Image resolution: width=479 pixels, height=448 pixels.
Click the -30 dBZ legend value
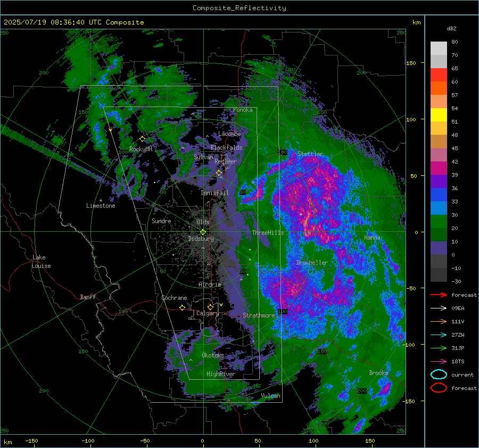456,281
